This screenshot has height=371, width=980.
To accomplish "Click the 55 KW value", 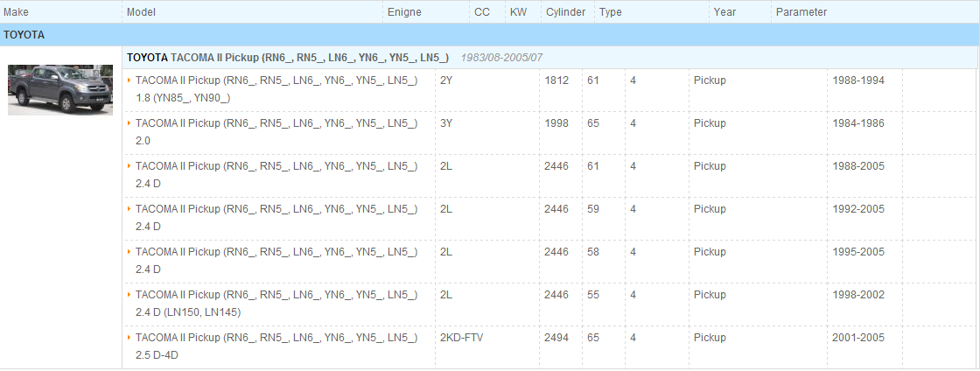I will pyautogui.click(x=593, y=294).
